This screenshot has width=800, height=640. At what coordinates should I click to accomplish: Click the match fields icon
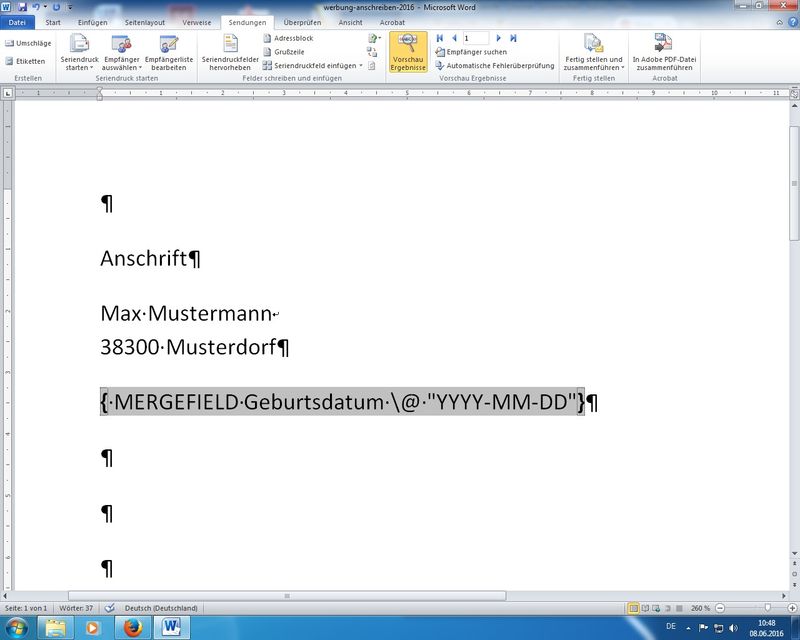(x=372, y=52)
